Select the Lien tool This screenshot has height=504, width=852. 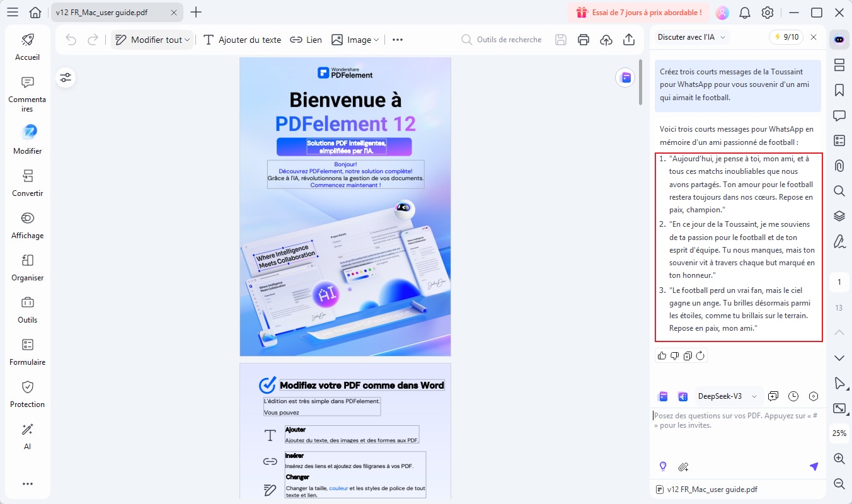306,40
